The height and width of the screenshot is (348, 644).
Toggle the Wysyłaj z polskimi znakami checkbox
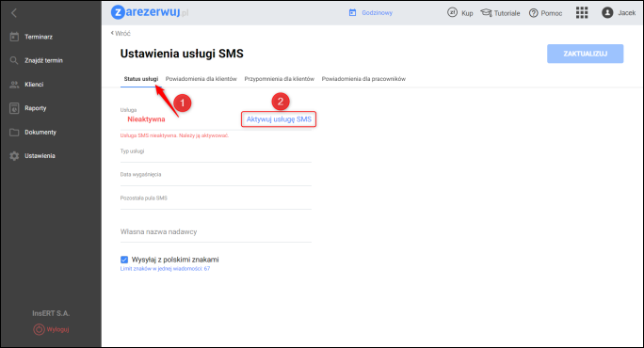tap(124, 260)
